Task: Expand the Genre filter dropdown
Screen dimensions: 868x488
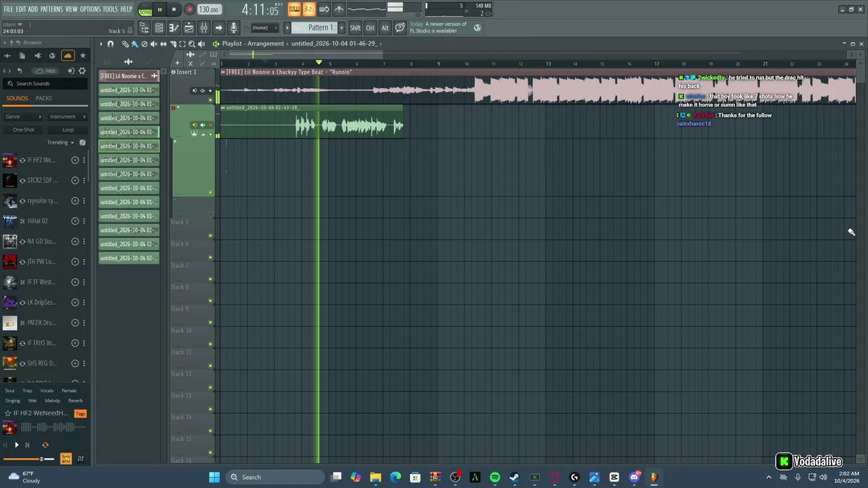Action: [x=23, y=117]
